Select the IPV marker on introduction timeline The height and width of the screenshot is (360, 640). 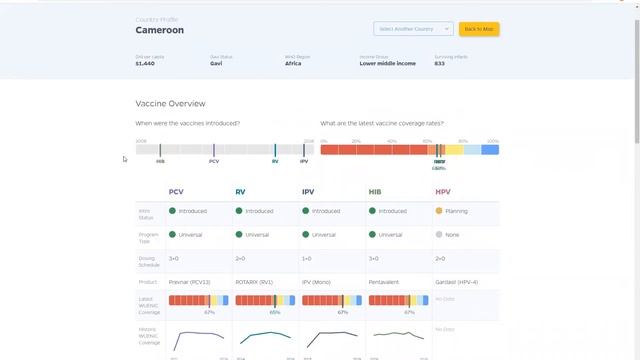pos(304,150)
